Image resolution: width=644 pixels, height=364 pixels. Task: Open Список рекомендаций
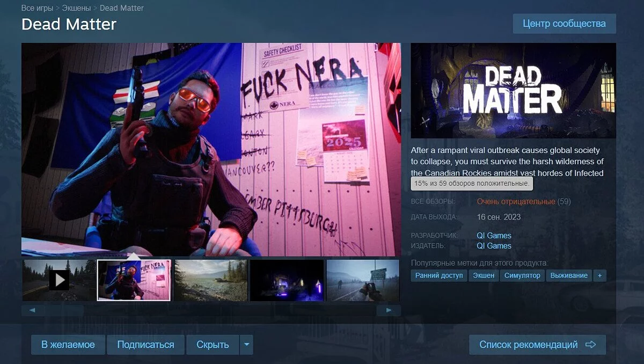point(537,345)
